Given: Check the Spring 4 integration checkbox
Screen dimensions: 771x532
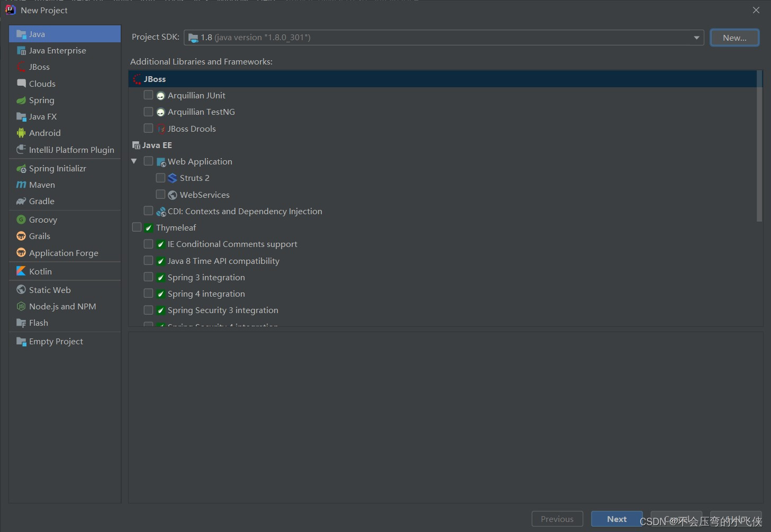Looking at the screenshot, I should [148, 293].
